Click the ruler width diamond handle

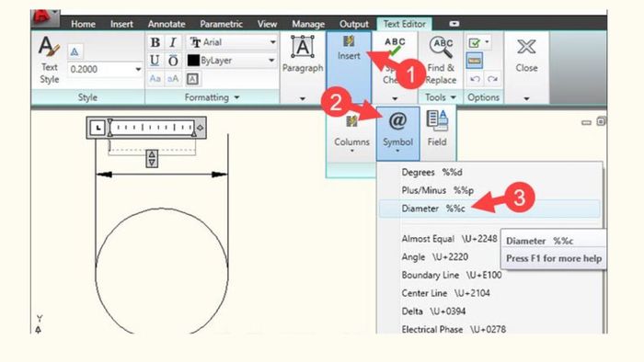click(200, 128)
